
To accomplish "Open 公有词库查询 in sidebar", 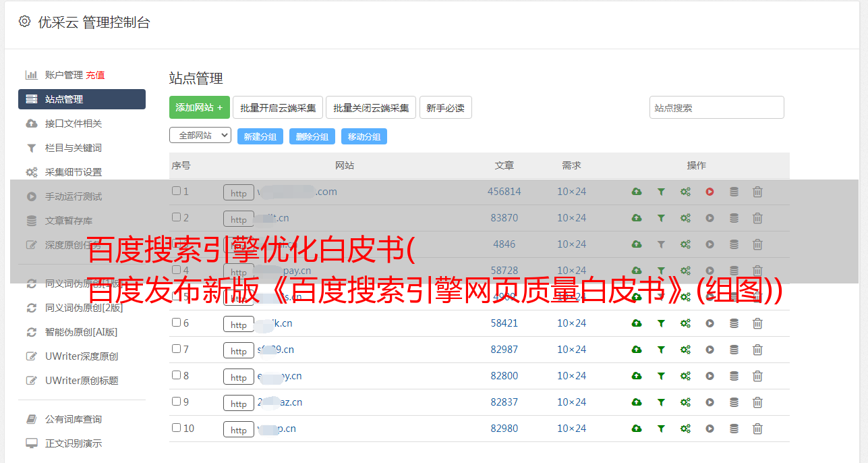I will coord(74,419).
